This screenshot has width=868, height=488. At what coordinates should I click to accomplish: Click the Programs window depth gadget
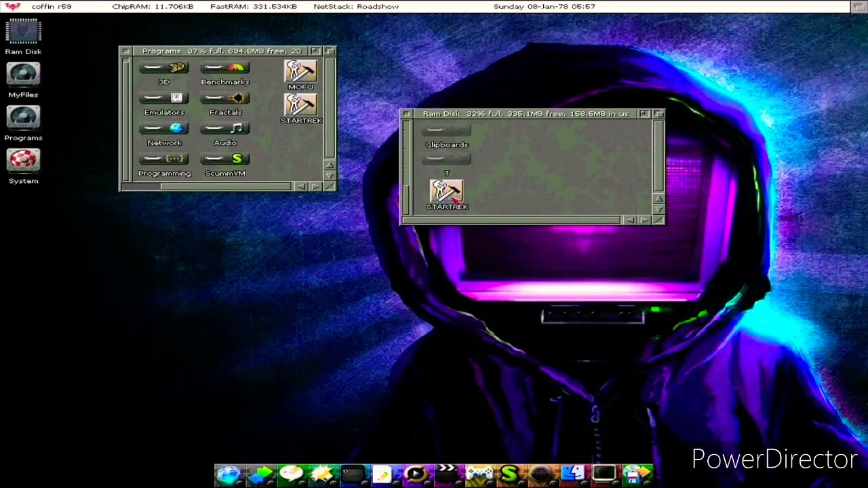pos(330,51)
